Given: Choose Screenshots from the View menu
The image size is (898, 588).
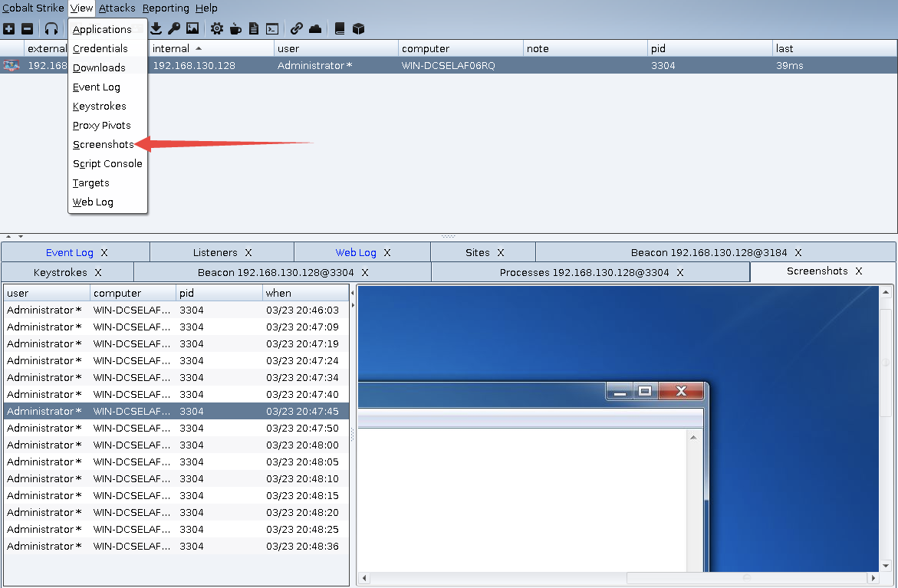Looking at the screenshot, I should coord(107,144).
